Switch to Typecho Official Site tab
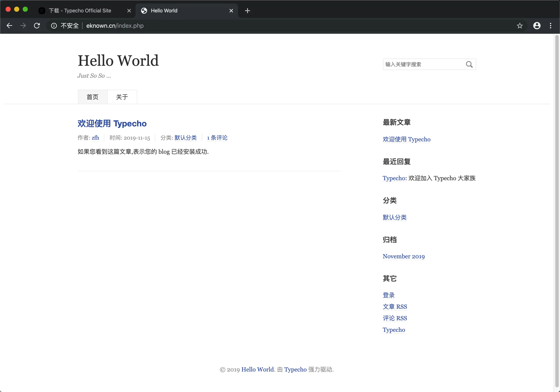The height and width of the screenshot is (392, 560). pos(80,11)
